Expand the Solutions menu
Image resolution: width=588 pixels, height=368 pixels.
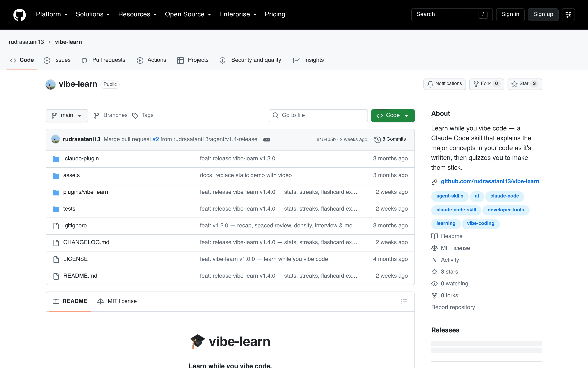click(93, 14)
